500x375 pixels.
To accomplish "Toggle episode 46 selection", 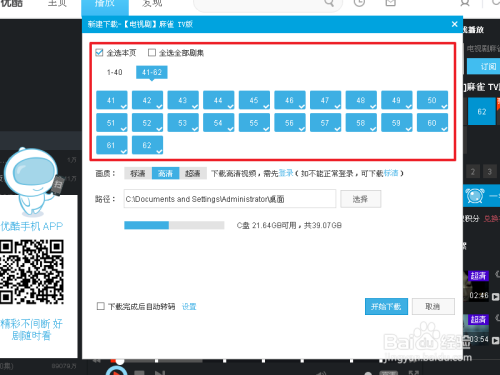I will [290, 100].
